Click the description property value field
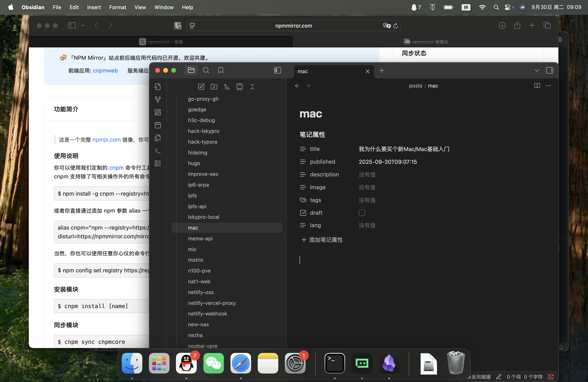Viewport: 588px width, 382px height. [x=367, y=174]
